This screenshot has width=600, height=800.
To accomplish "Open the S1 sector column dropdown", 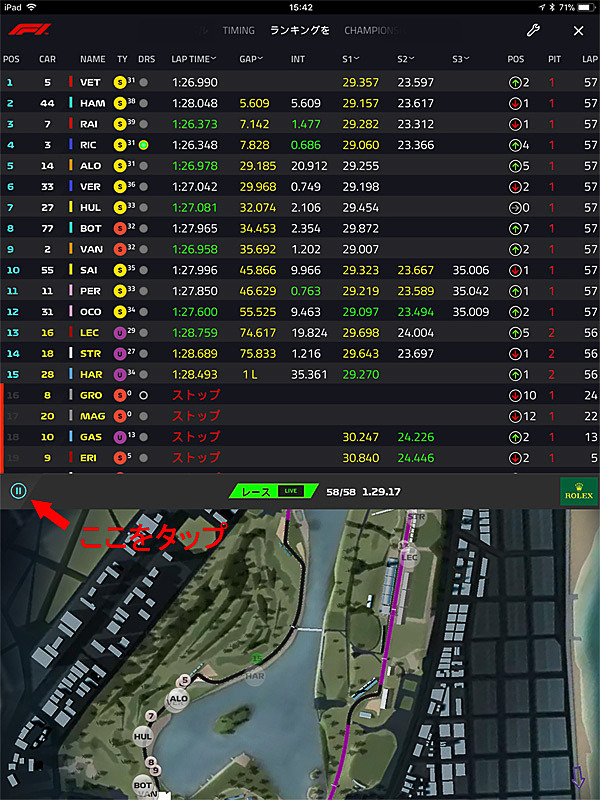I will click(x=351, y=59).
